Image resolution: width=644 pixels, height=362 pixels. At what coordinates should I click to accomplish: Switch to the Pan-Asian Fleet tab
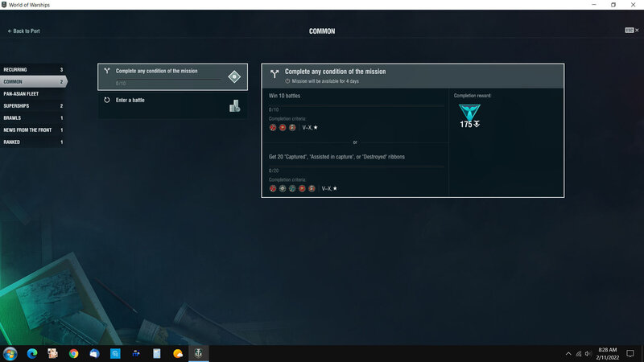click(32, 93)
